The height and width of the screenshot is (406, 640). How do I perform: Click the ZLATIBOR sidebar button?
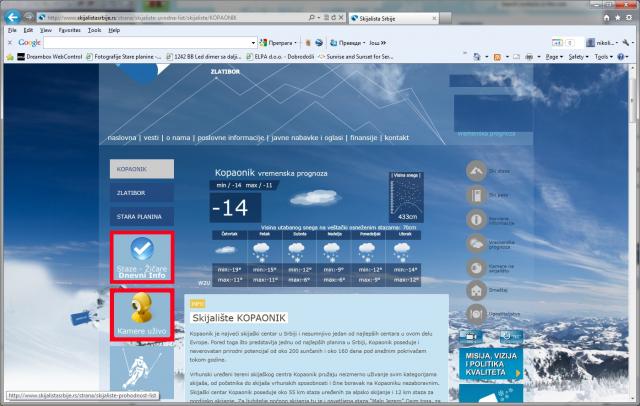(x=142, y=193)
